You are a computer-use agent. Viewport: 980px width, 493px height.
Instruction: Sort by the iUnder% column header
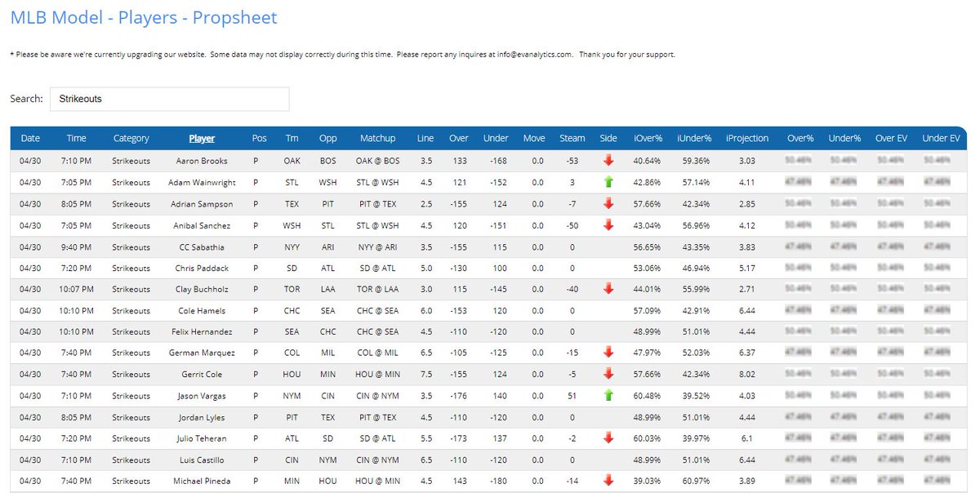pyautogui.click(x=695, y=138)
